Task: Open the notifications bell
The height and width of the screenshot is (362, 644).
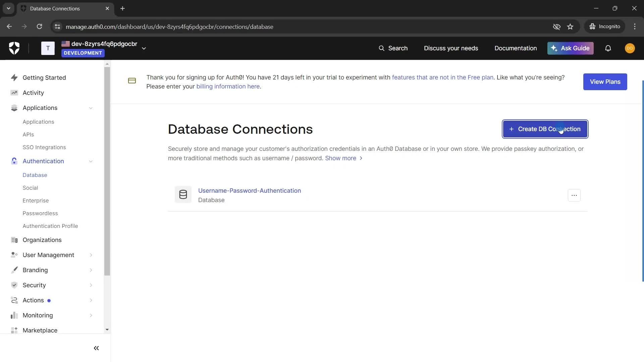Action: point(608,48)
